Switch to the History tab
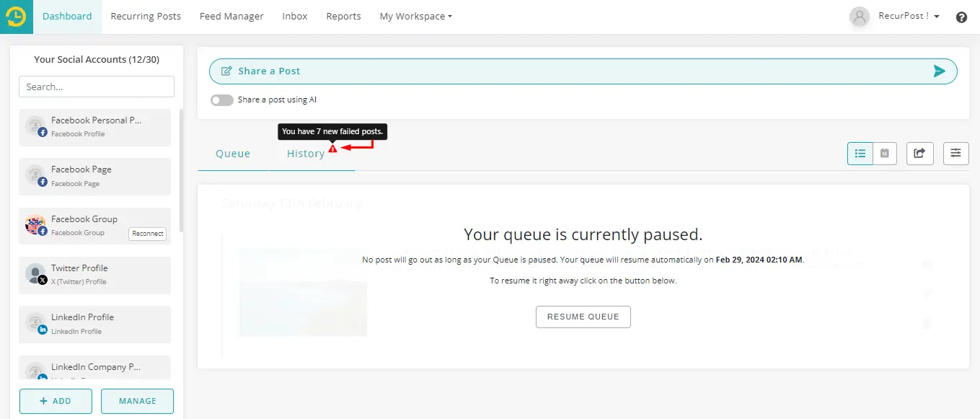This screenshot has width=980, height=419. [x=306, y=153]
